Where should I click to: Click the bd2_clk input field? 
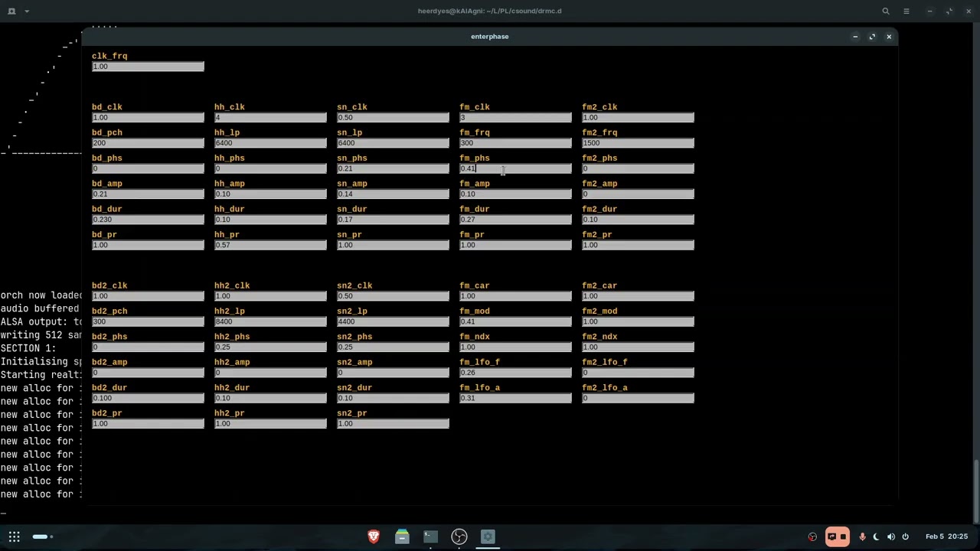tap(148, 296)
